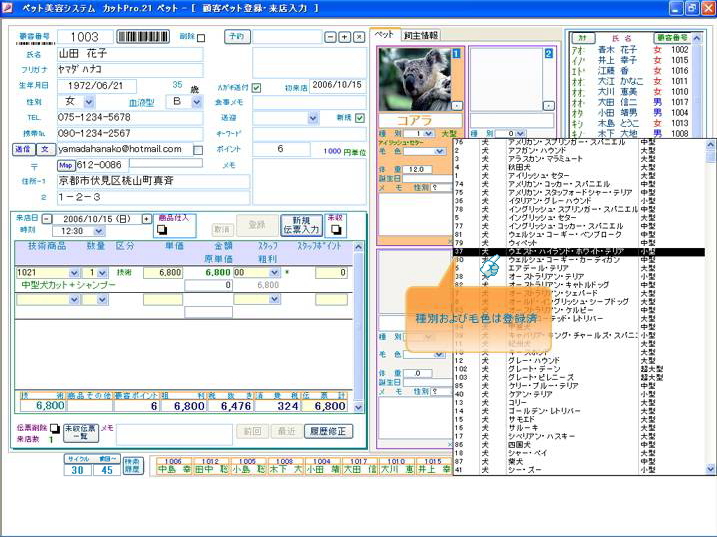Open the Map button beside postal code
Viewport: 717px width, 538px height.
(x=66, y=165)
